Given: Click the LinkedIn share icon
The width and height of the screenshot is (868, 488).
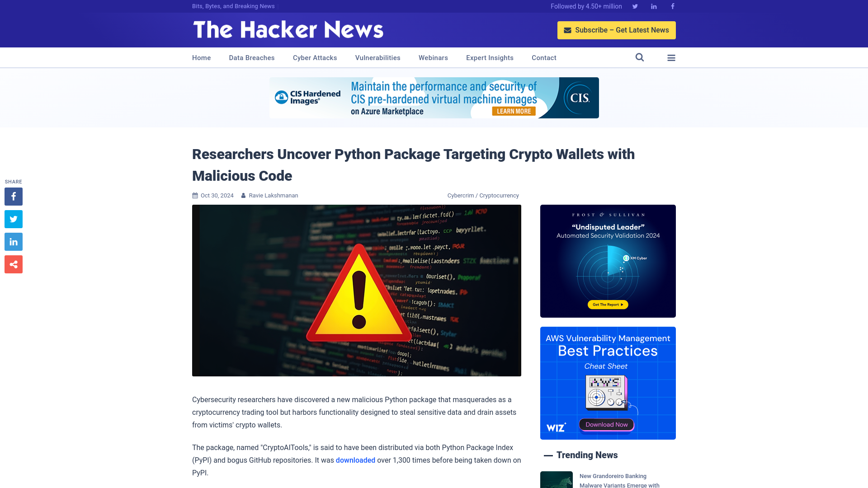Looking at the screenshot, I should coord(13,242).
